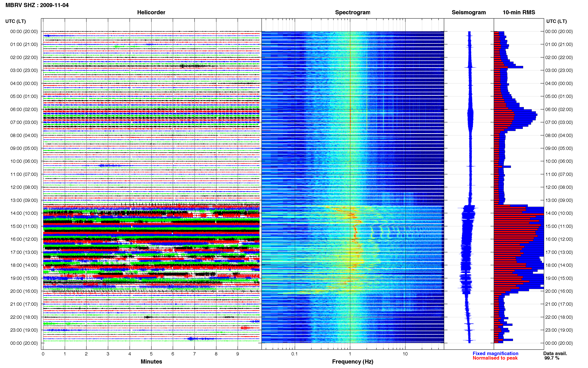588x368 pixels.
Task: Select the 'Helicorder' panel heading
Action: tap(151, 12)
